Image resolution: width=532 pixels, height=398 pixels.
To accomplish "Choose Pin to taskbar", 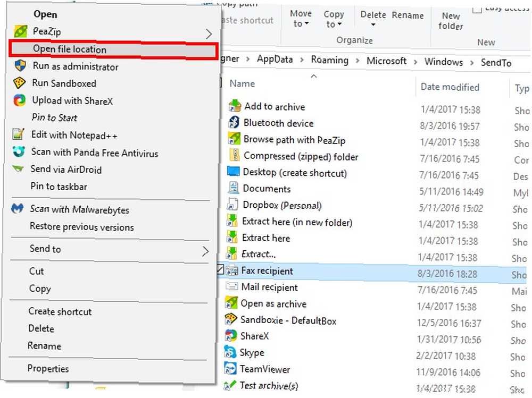I will click(x=59, y=186).
